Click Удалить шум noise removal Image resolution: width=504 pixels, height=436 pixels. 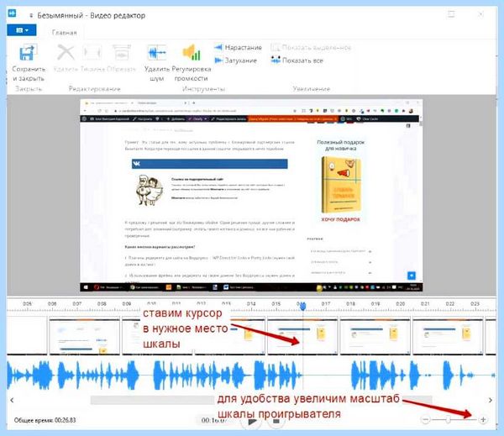click(x=157, y=63)
